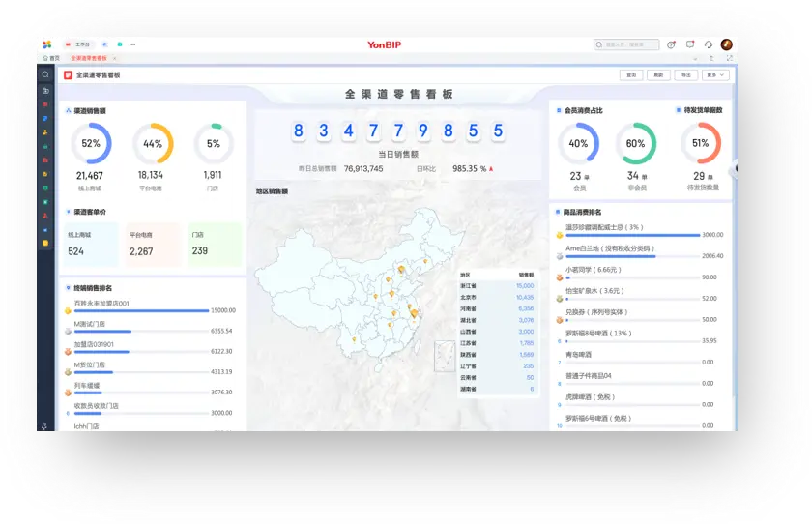
Task: Click the help question mark icon
Action: pyautogui.click(x=672, y=44)
